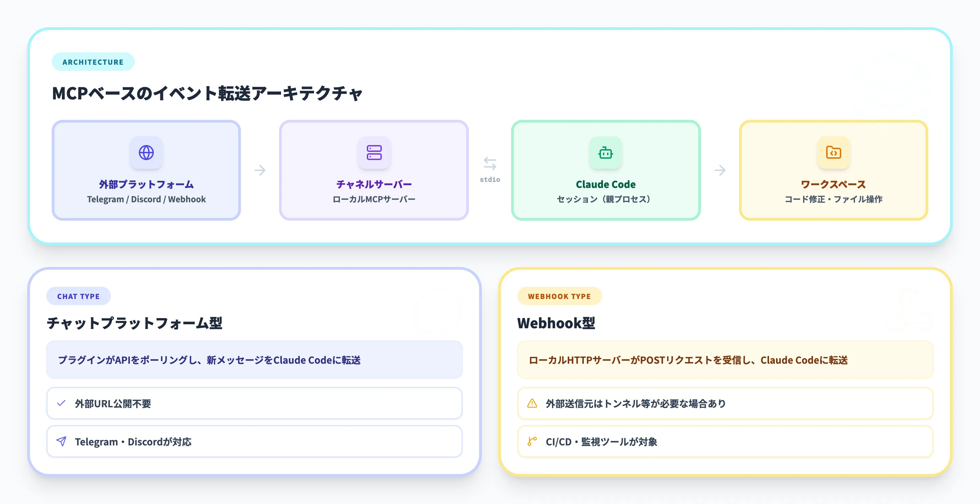The width and height of the screenshot is (980, 504).
Task: Select the git branch icon beside CI/CD・監視ツールが対象
Action: tap(532, 441)
